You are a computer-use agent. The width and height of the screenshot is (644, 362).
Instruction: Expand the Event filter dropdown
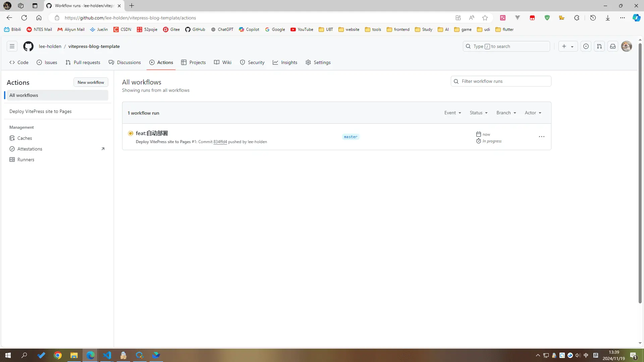(x=452, y=113)
